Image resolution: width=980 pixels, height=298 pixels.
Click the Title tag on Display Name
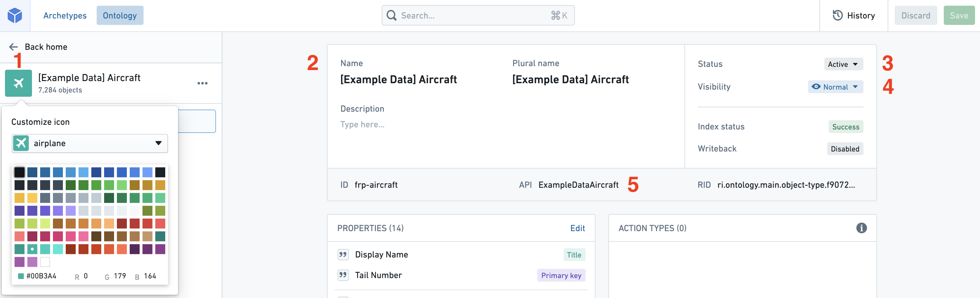pyautogui.click(x=574, y=255)
